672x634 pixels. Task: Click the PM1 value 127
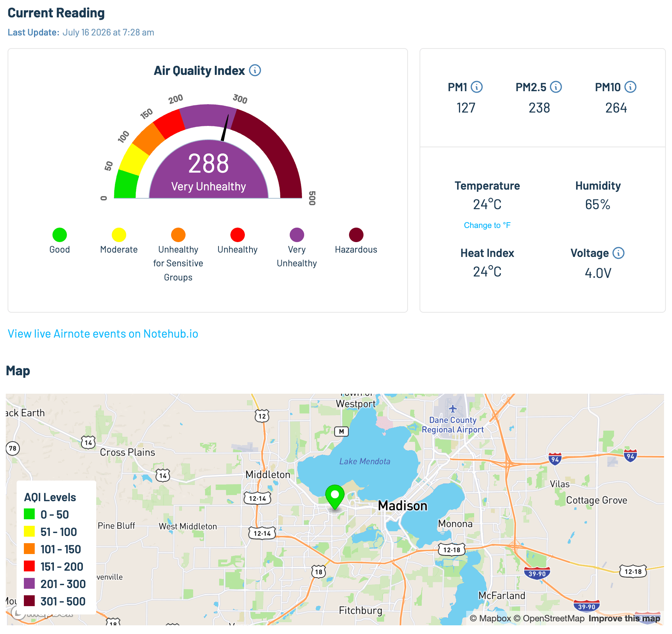(466, 108)
